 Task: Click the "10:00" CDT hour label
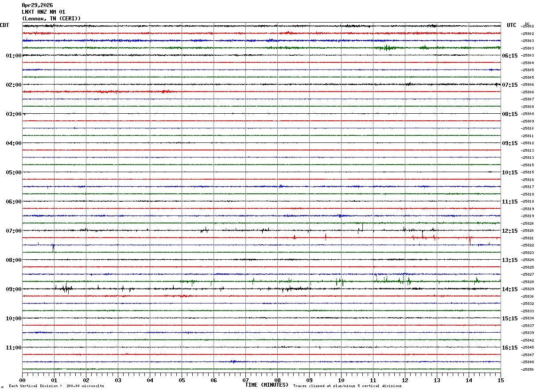click(14, 319)
